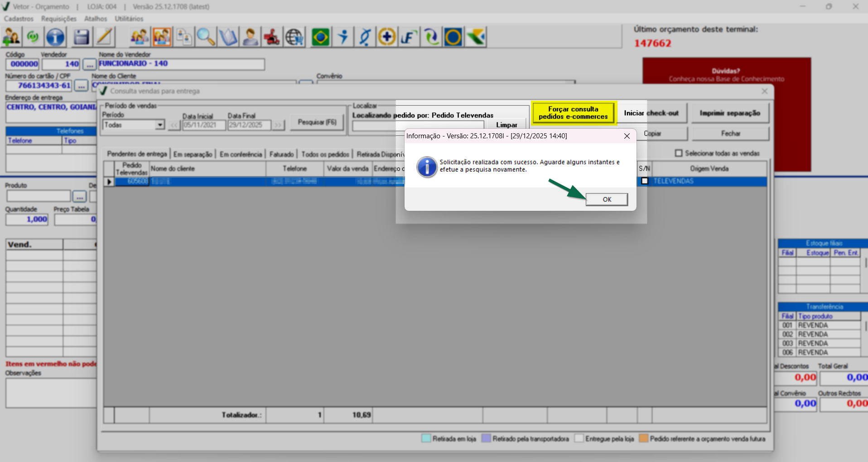Click the blue LF logo toolbar icon
The image size is (868, 462).
pos(409,37)
